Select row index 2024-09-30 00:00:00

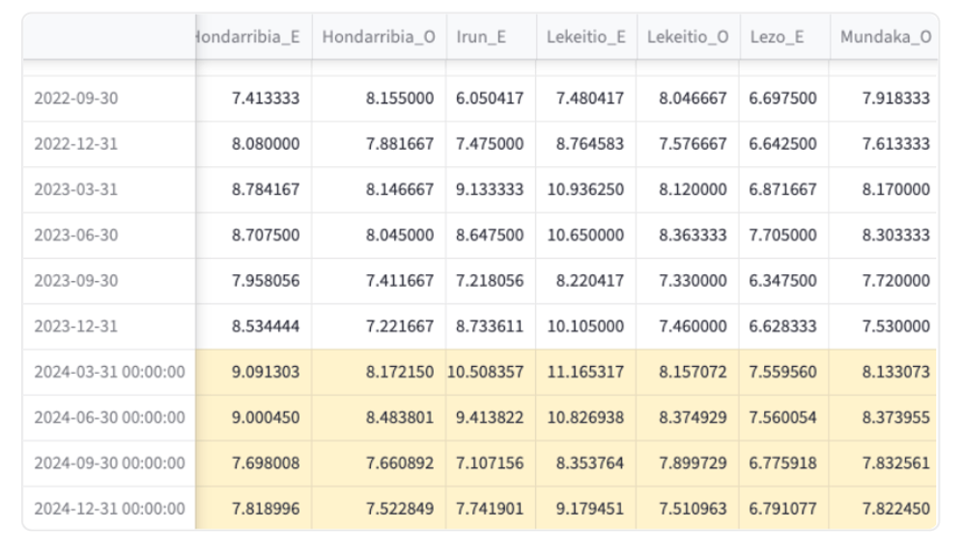click(x=109, y=462)
